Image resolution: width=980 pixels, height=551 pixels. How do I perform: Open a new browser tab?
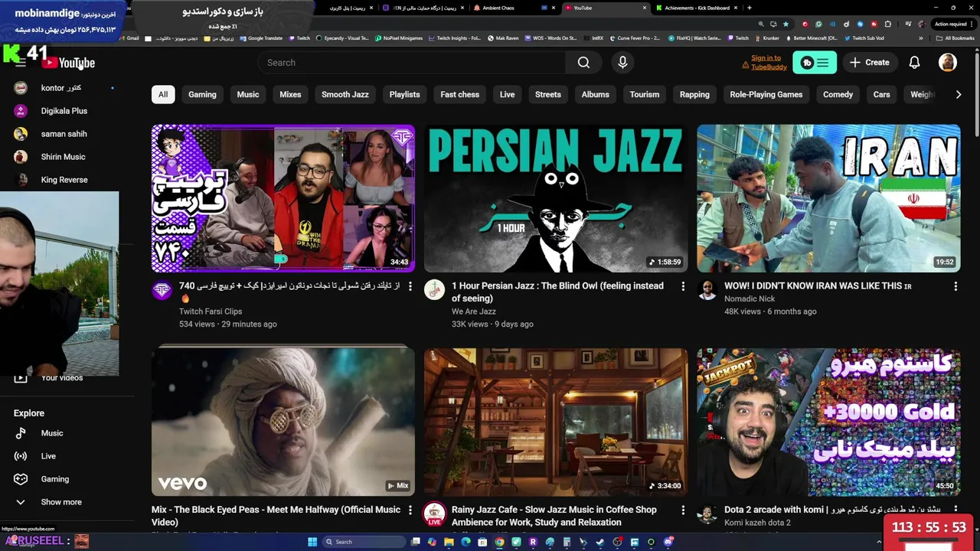pos(750,8)
